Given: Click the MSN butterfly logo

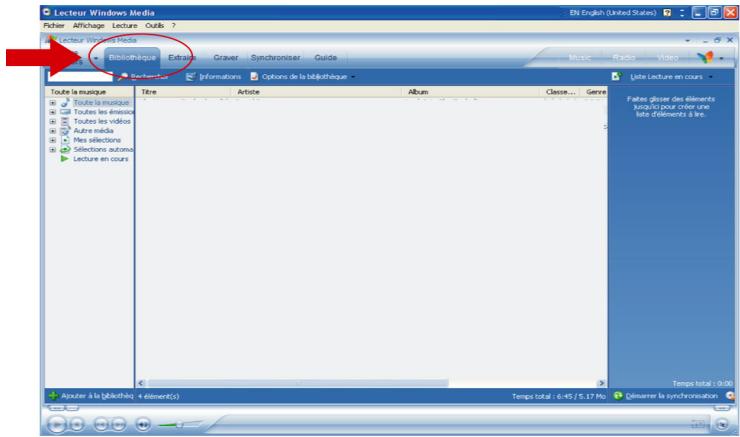Looking at the screenshot, I should (706, 57).
